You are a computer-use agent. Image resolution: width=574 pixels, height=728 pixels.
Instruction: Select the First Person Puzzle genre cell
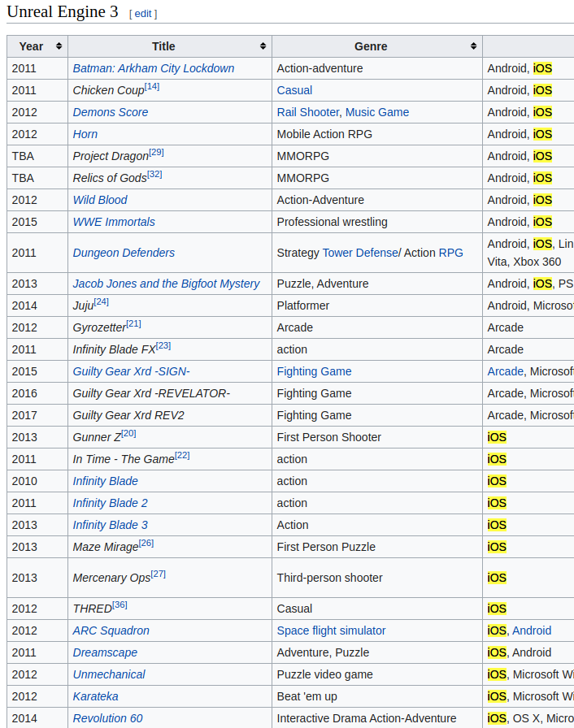tap(377, 547)
